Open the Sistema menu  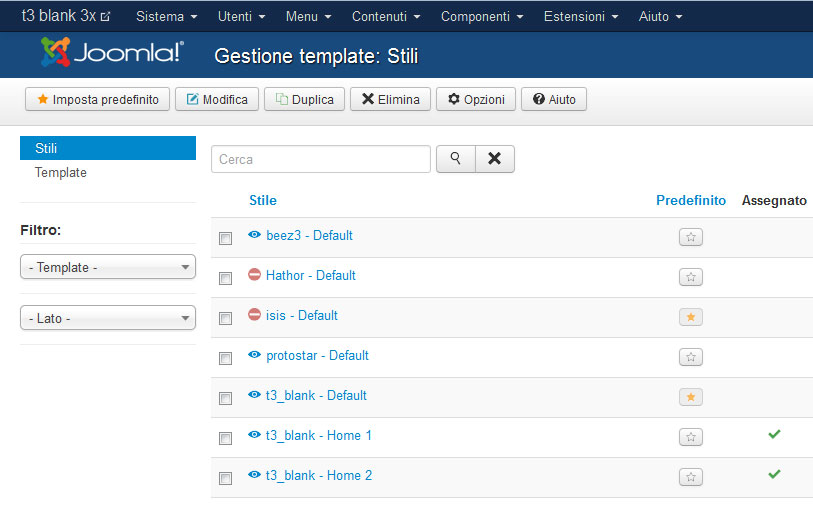click(x=166, y=17)
